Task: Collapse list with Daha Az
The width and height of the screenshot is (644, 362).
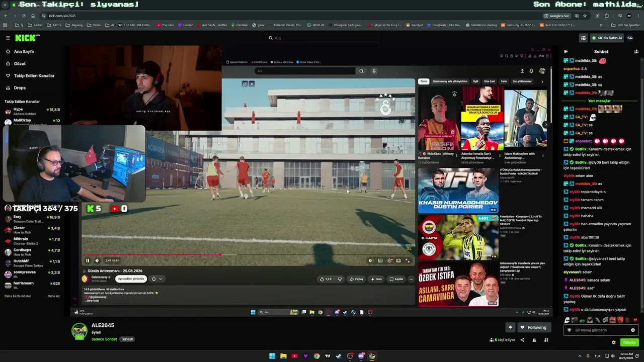Action: pos(53,296)
